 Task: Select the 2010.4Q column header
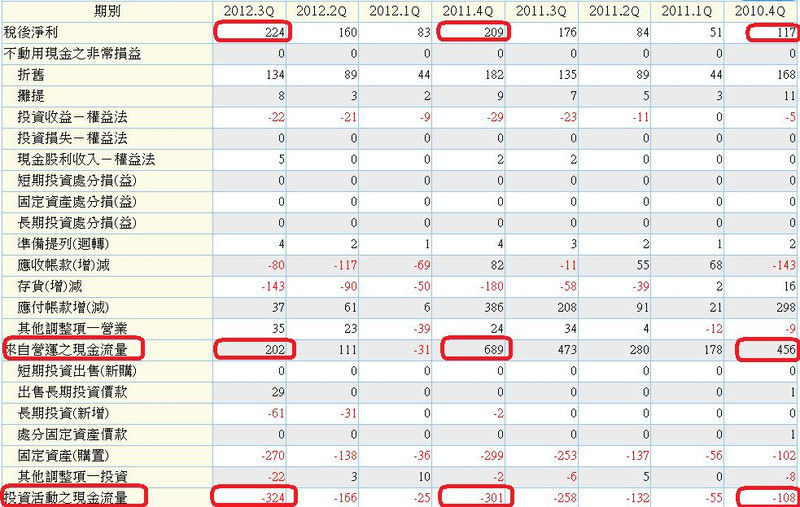[x=760, y=11]
